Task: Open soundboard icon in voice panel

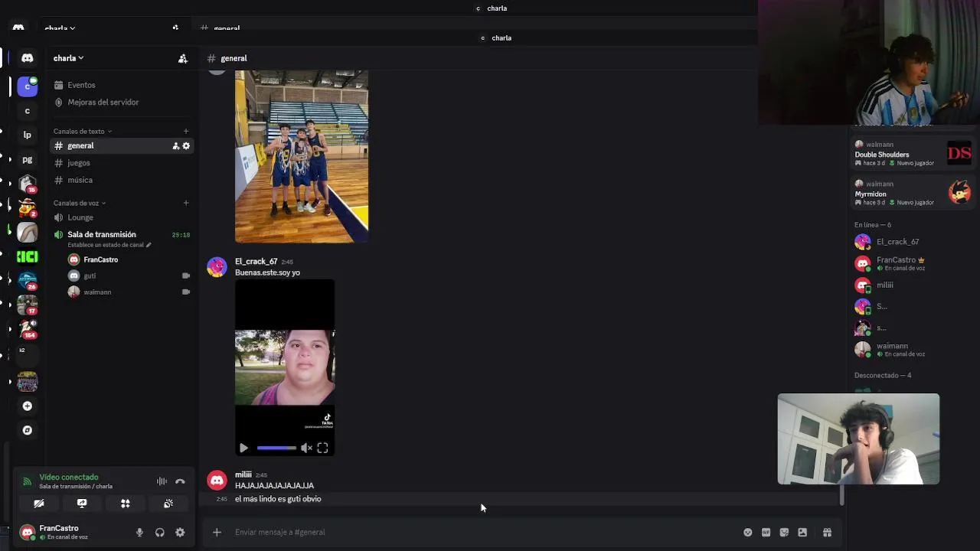Action: 168,503
